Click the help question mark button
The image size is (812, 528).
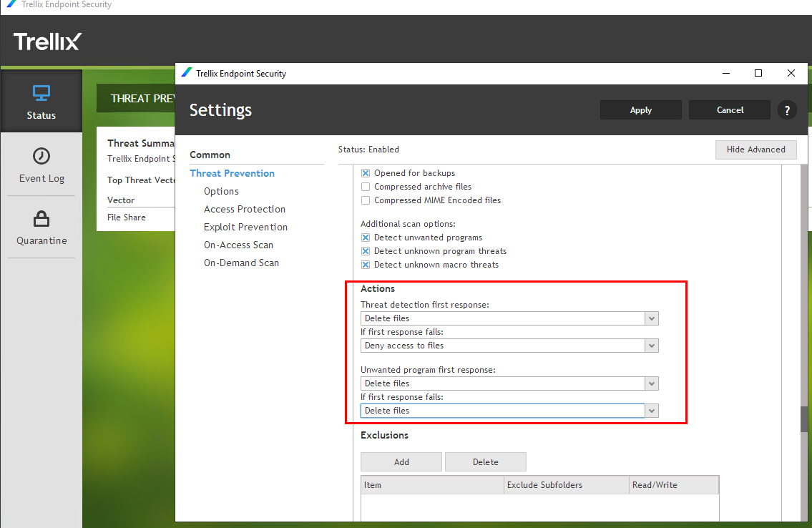point(787,109)
